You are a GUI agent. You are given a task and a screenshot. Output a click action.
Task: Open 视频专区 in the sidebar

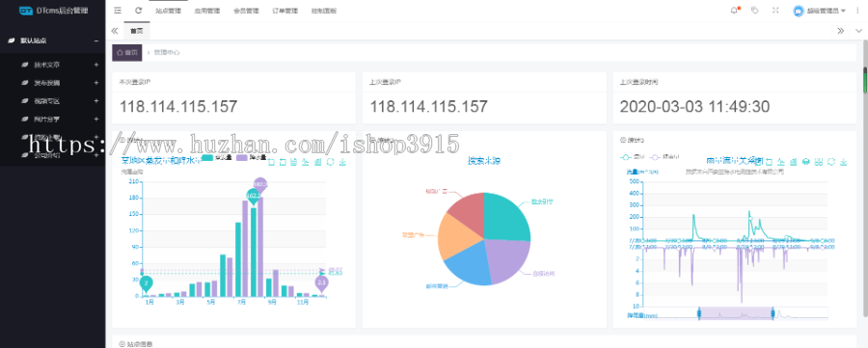click(47, 100)
